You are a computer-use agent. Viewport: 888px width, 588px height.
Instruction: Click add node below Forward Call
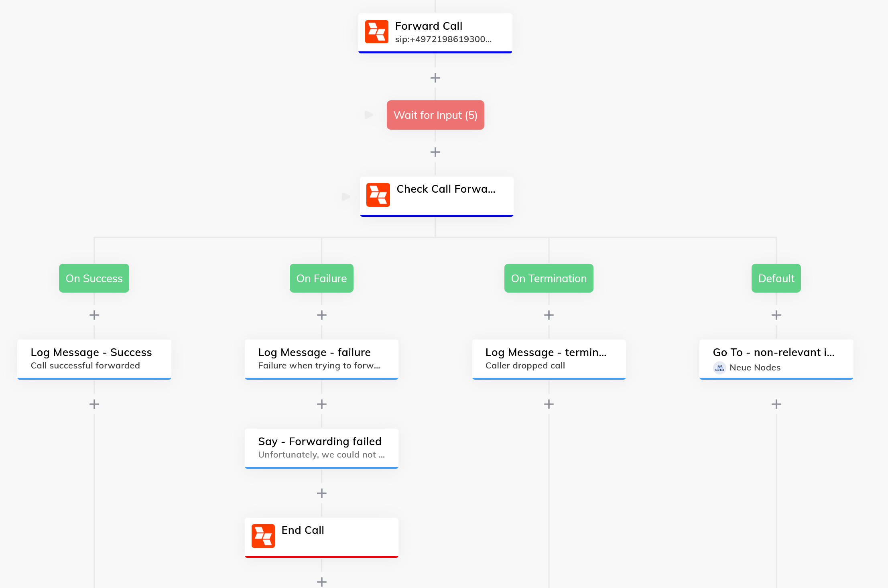[x=435, y=77]
